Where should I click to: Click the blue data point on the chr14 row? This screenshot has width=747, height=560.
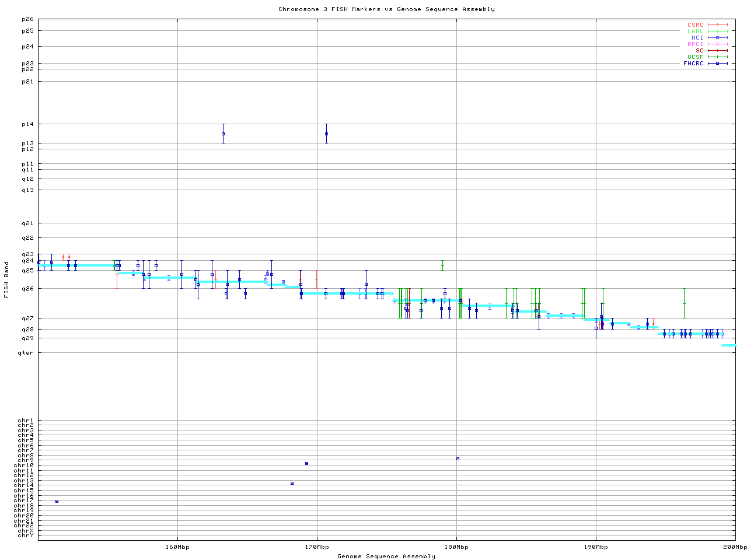(292, 483)
